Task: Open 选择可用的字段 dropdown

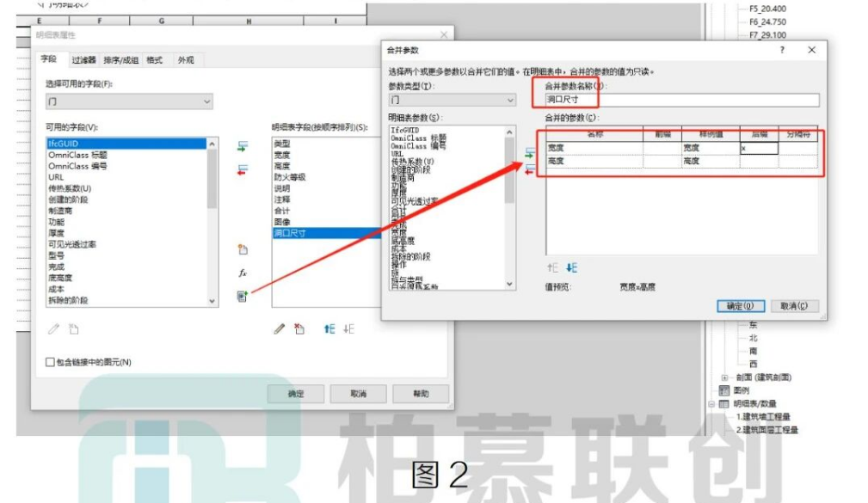Action: click(129, 101)
